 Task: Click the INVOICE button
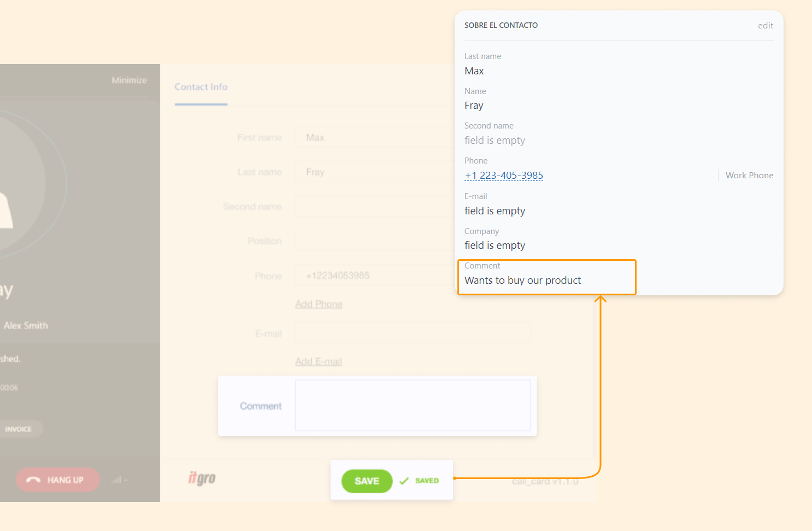pyautogui.click(x=19, y=429)
